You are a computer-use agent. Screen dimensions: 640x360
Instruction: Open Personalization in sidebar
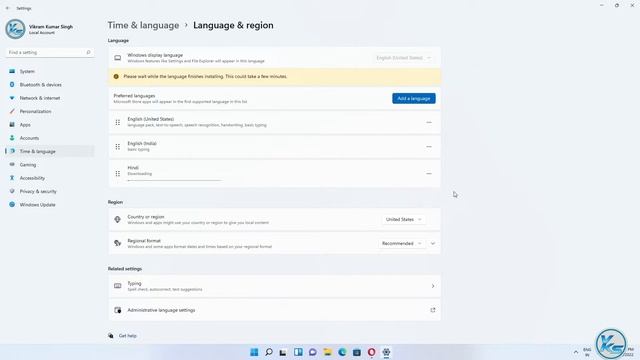point(49,111)
